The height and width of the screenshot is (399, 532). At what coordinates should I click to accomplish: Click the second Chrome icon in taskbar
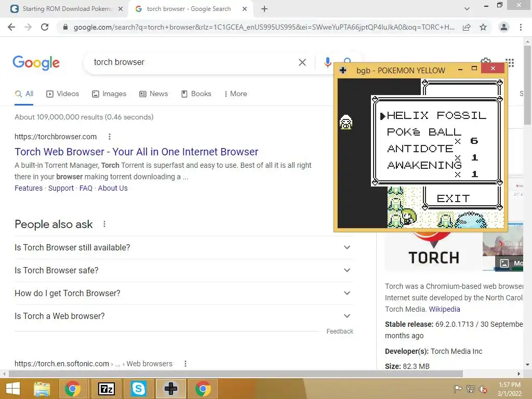pyautogui.click(x=203, y=389)
